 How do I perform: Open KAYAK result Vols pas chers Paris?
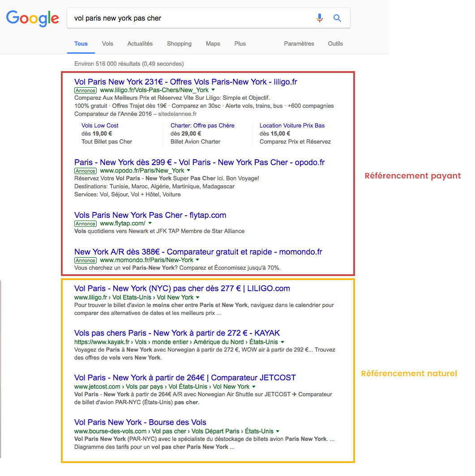click(x=177, y=333)
